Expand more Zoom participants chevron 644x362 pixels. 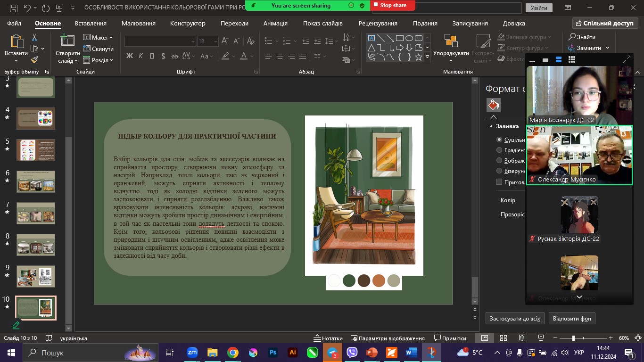[579, 297]
